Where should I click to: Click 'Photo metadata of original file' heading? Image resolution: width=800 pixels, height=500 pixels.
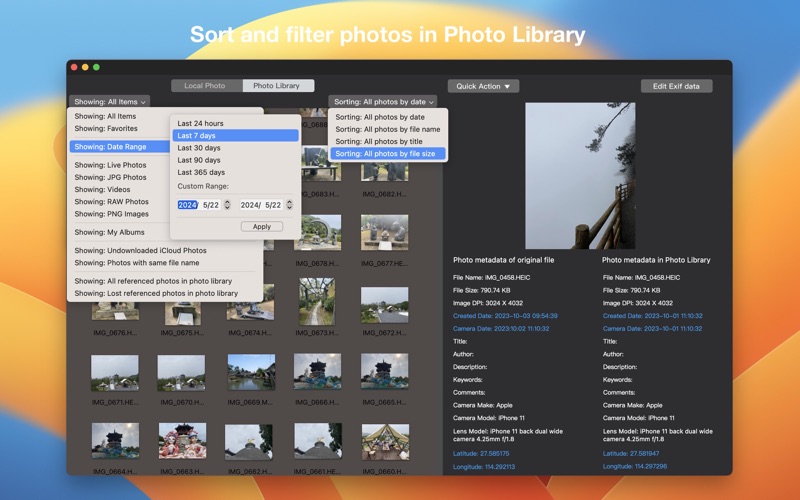pos(504,260)
